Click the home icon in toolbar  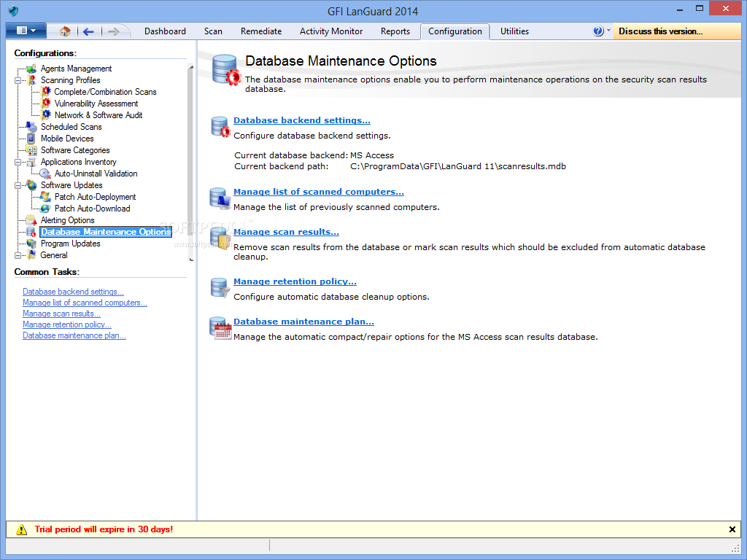coord(65,31)
